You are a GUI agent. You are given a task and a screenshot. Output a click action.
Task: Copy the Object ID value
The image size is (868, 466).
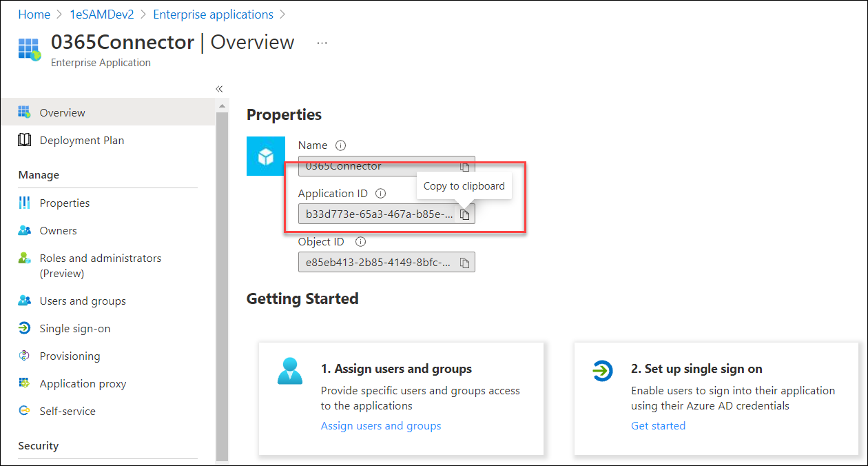tap(465, 263)
